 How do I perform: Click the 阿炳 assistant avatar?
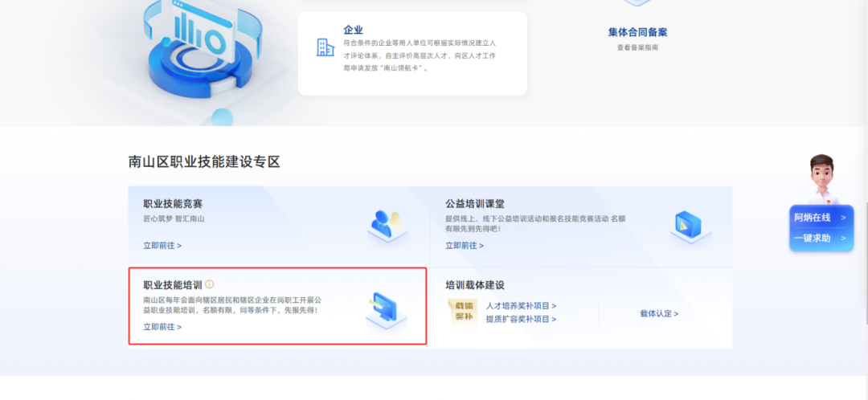point(822,178)
